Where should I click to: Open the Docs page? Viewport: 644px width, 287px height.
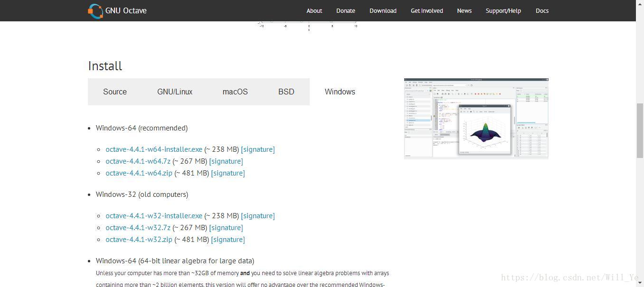[542, 11]
